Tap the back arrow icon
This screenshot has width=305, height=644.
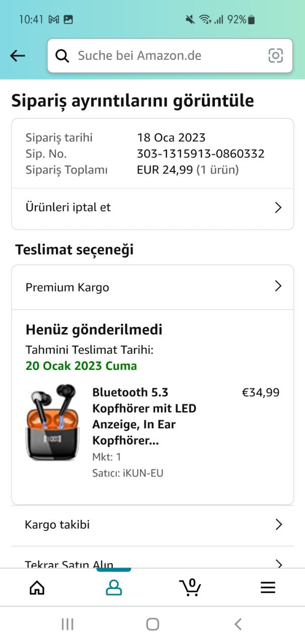[x=18, y=56]
